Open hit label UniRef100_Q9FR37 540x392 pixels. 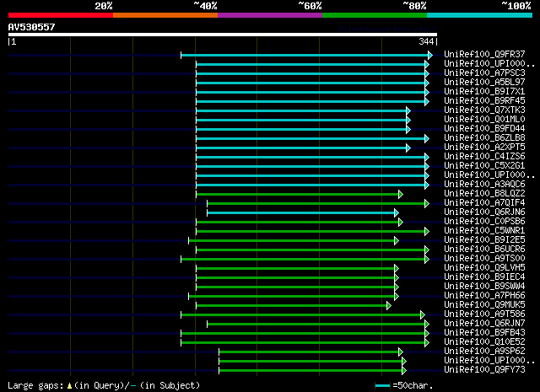484,54
